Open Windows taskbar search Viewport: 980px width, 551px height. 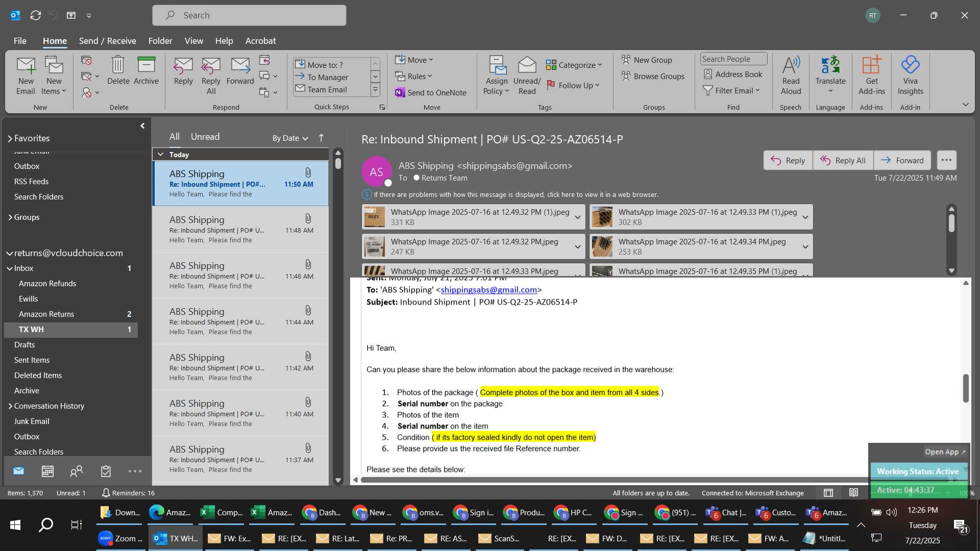(x=46, y=524)
